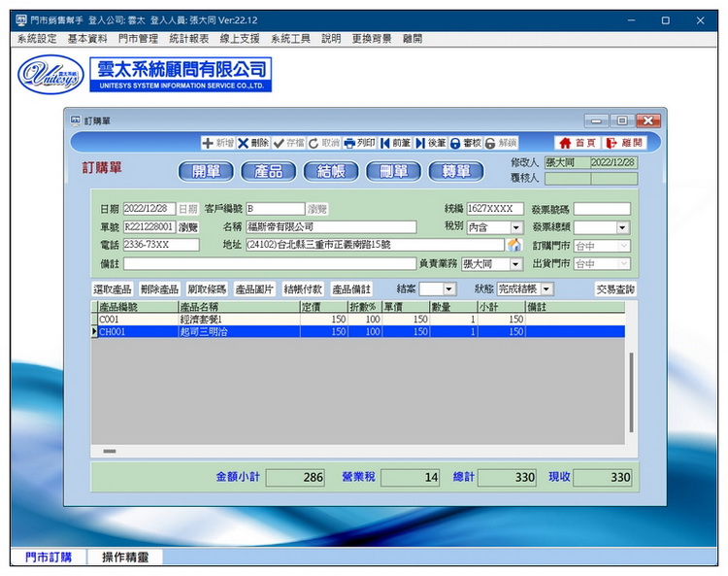Click 瀏覽 button next to 單號
728x576 pixels.
coord(188,227)
